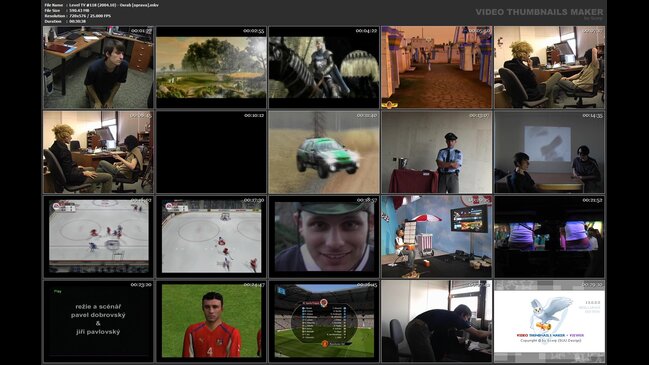Image resolution: width=649 pixels, height=365 pixels.
Task: Click the Egyptian street game scene thumbnail
Action: [x=437, y=67]
